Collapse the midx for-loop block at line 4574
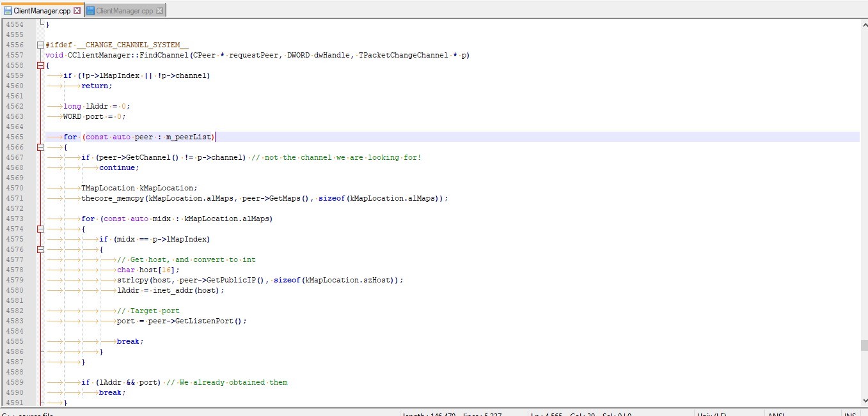The image size is (868, 416). pyautogui.click(x=41, y=229)
